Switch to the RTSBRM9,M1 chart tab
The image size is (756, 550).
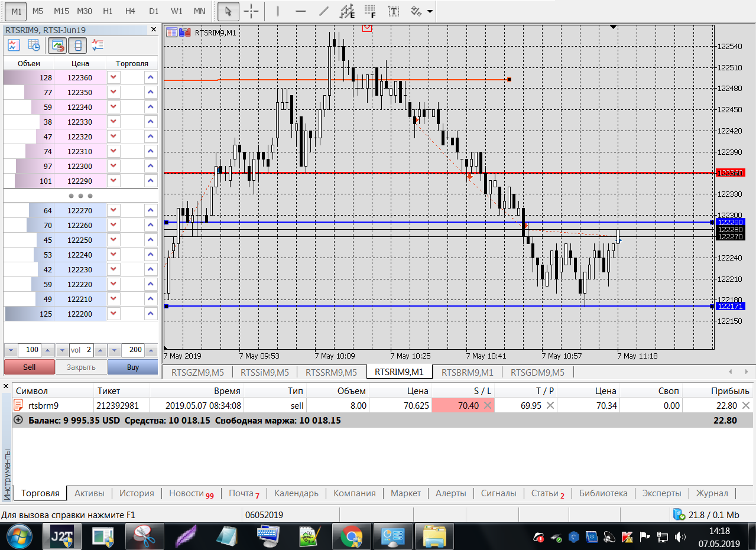tap(467, 372)
